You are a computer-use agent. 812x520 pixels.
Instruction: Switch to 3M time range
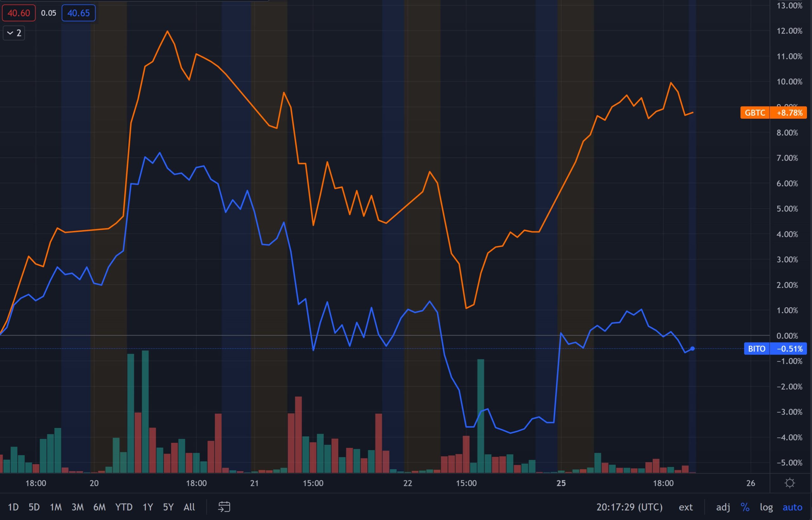pyautogui.click(x=78, y=507)
